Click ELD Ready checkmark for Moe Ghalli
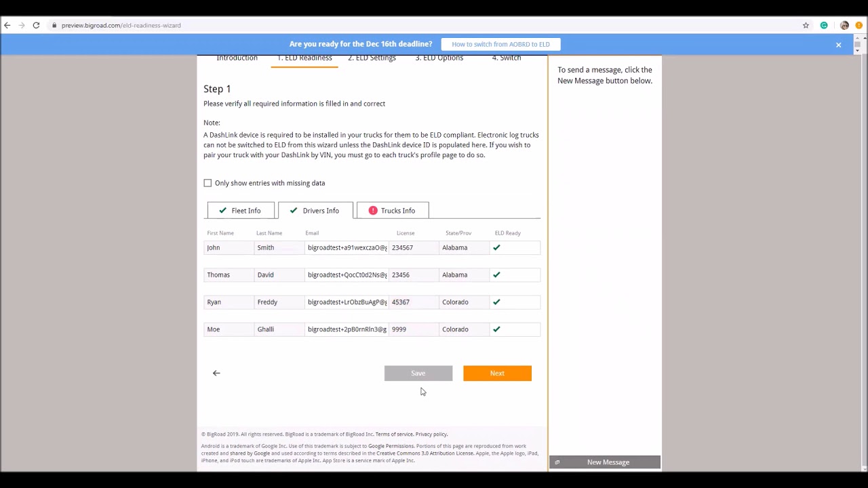 pyautogui.click(x=496, y=329)
